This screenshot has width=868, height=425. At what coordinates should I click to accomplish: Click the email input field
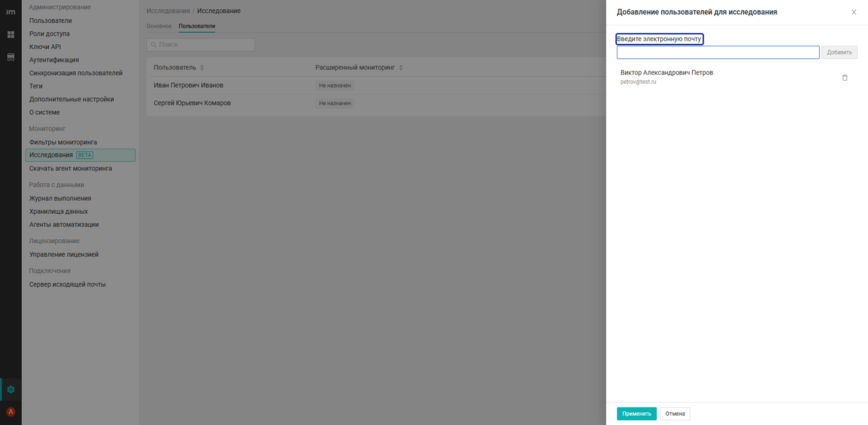click(x=717, y=52)
